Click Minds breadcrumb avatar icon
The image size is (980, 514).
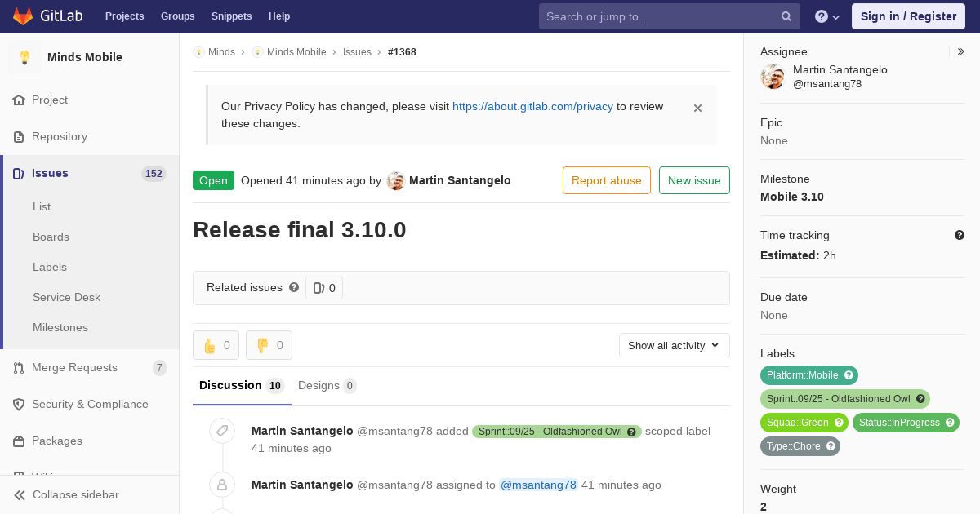pos(198,52)
